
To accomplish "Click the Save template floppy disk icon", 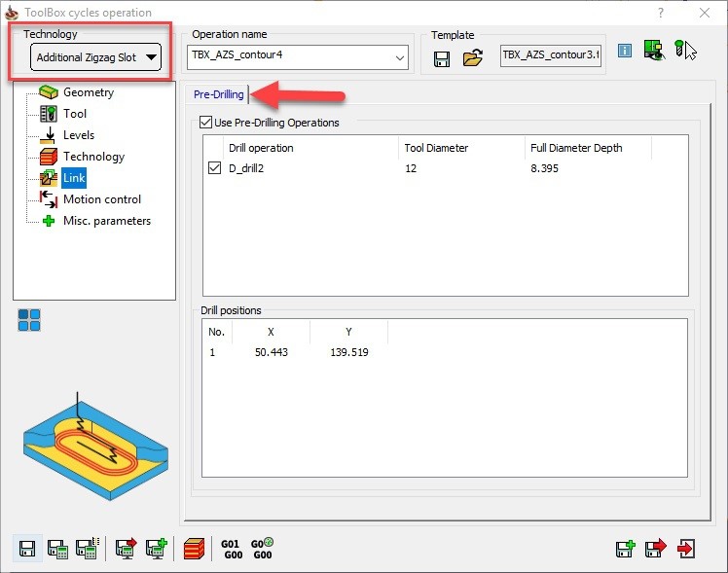I will tap(442, 57).
